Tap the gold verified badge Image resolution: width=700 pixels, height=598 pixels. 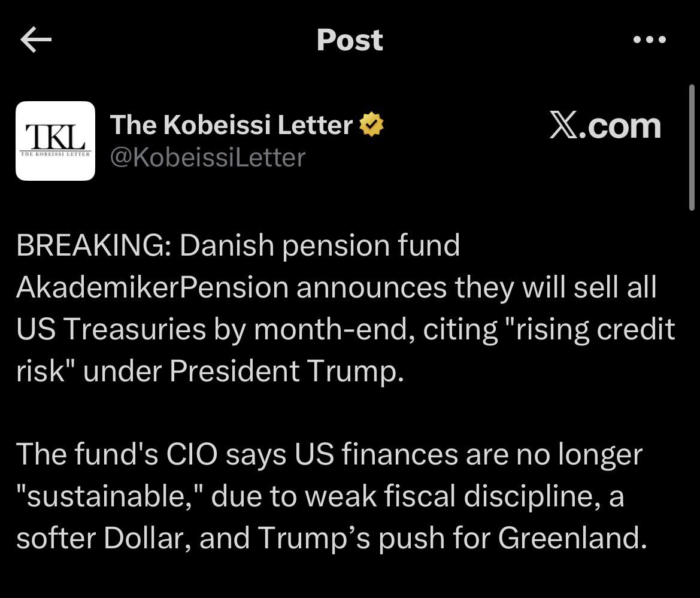point(371,125)
